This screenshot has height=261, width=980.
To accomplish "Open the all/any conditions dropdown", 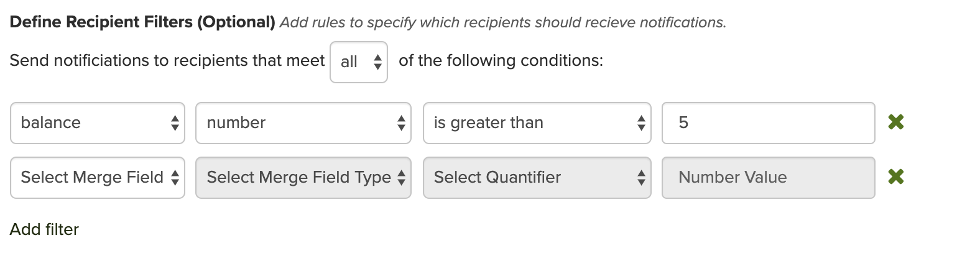I will pyautogui.click(x=358, y=62).
